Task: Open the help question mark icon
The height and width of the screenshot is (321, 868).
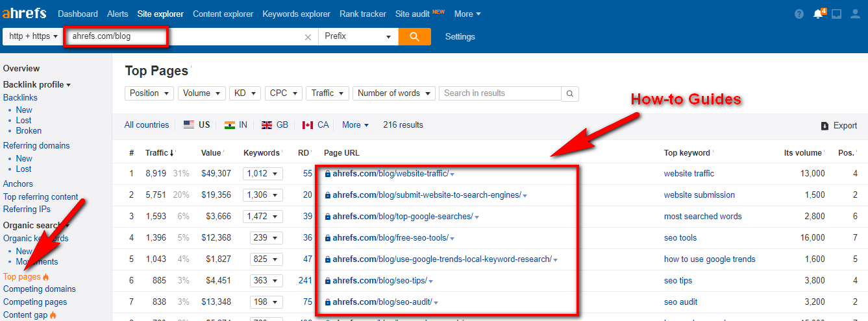Action: click(799, 14)
